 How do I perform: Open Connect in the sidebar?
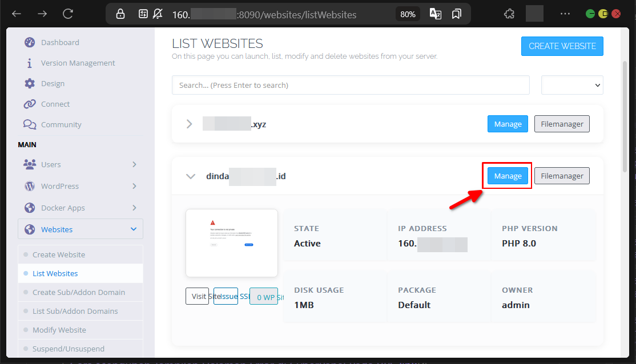(x=55, y=104)
